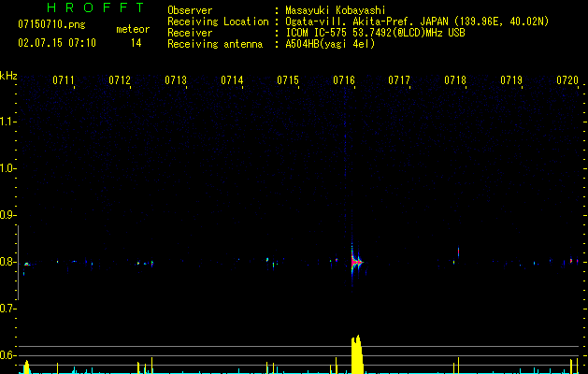
Task: Click the 0720 time marker
Action: 567,79
